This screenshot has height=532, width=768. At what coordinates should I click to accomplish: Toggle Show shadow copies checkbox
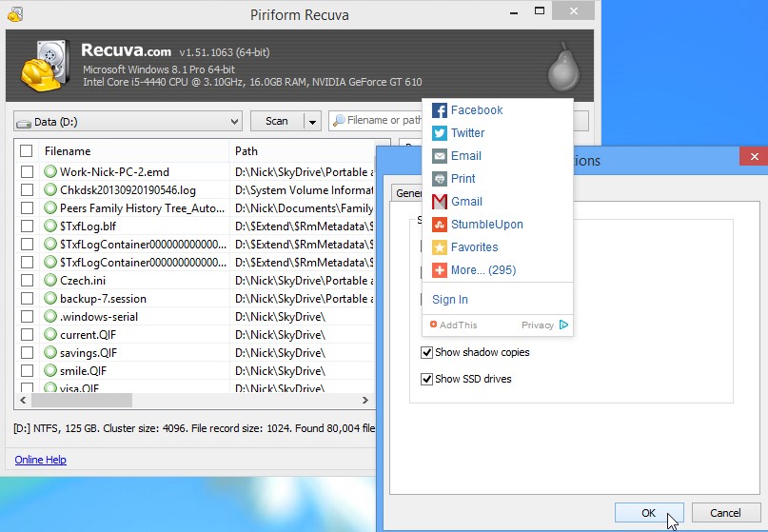[426, 353]
